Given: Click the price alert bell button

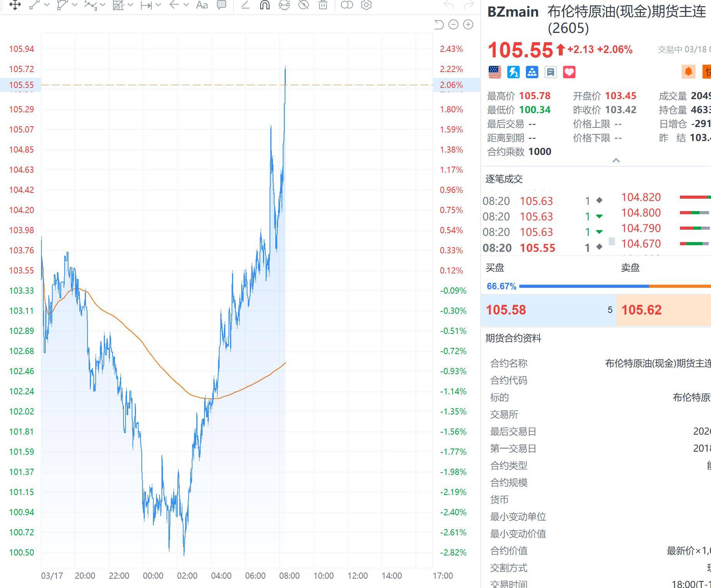Looking at the screenshot, I should click(x=688, y=72).
